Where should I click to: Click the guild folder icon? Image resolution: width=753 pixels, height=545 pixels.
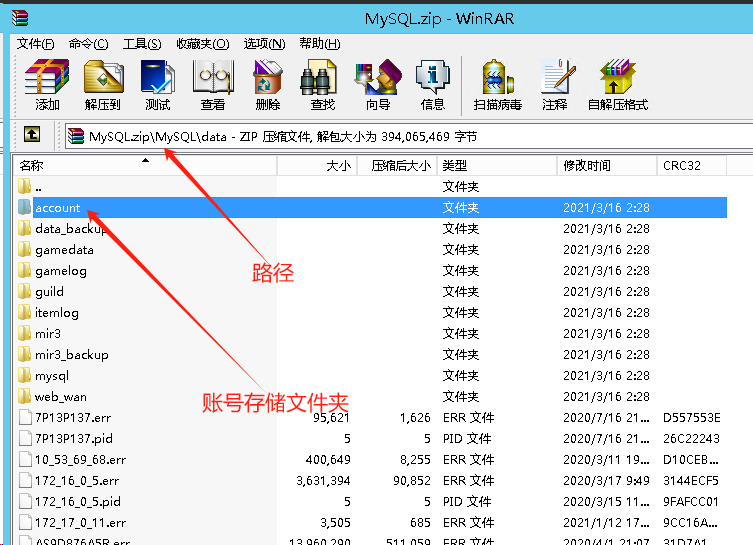click(x=24, y=291)
